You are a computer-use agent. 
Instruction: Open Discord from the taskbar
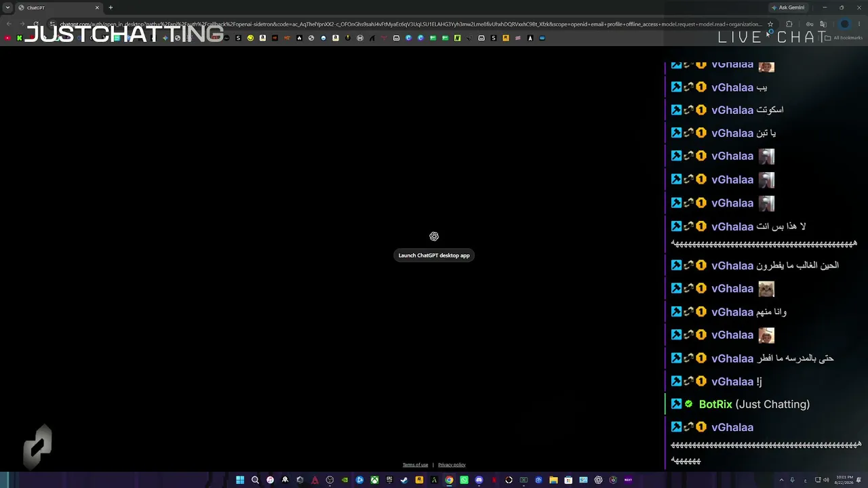479,480
